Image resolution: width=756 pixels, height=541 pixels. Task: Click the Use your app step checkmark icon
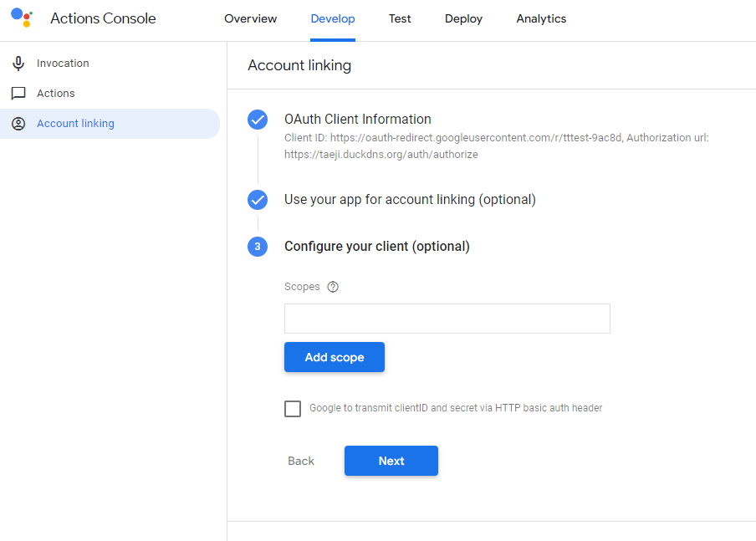coord(258,200)
